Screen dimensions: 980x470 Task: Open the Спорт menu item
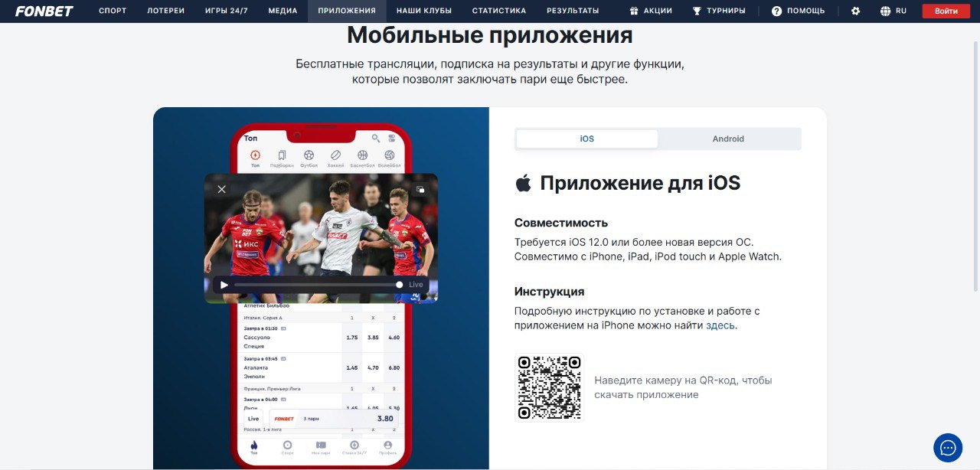pyautogui.click(x=113, y=11)
